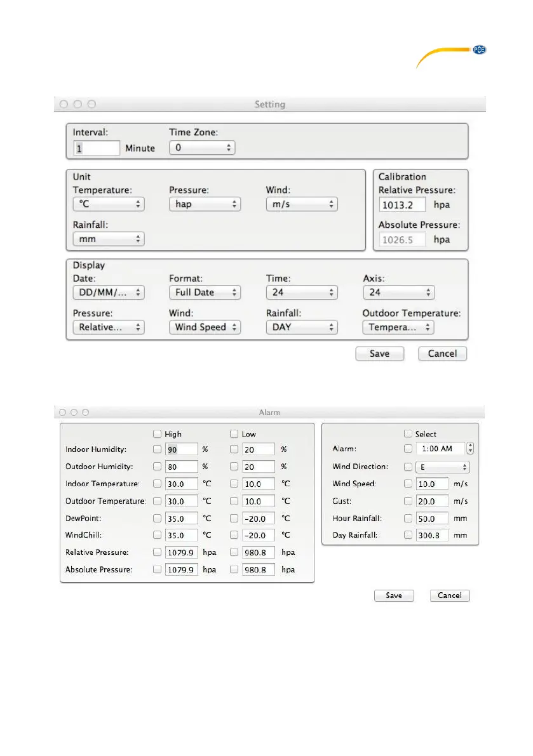Enable Relative Pressure high alarm checkbox
Screen dimensions: 533x756
point(158,552)
